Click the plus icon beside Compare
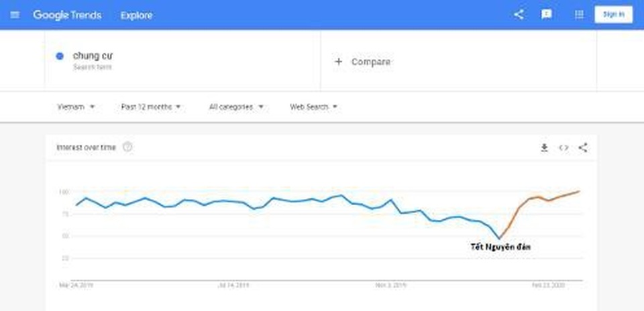 [338, 62]
